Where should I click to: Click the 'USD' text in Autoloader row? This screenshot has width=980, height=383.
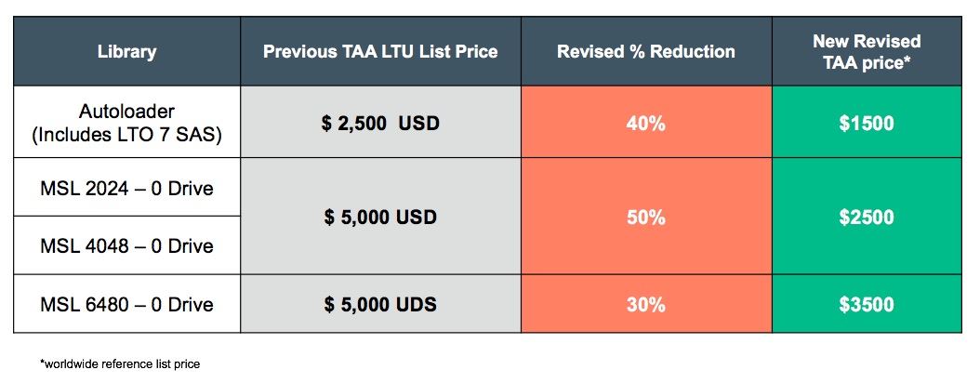pos(417,123)
